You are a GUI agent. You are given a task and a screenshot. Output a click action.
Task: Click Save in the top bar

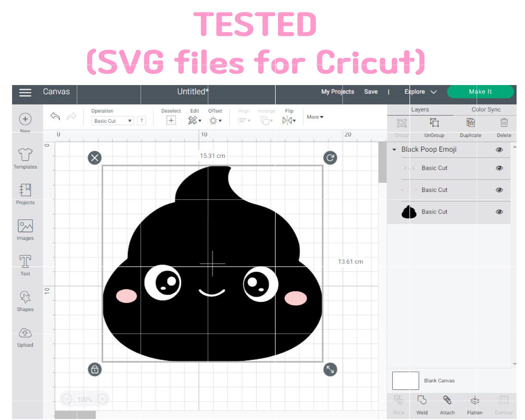click(x=371, y=92)
